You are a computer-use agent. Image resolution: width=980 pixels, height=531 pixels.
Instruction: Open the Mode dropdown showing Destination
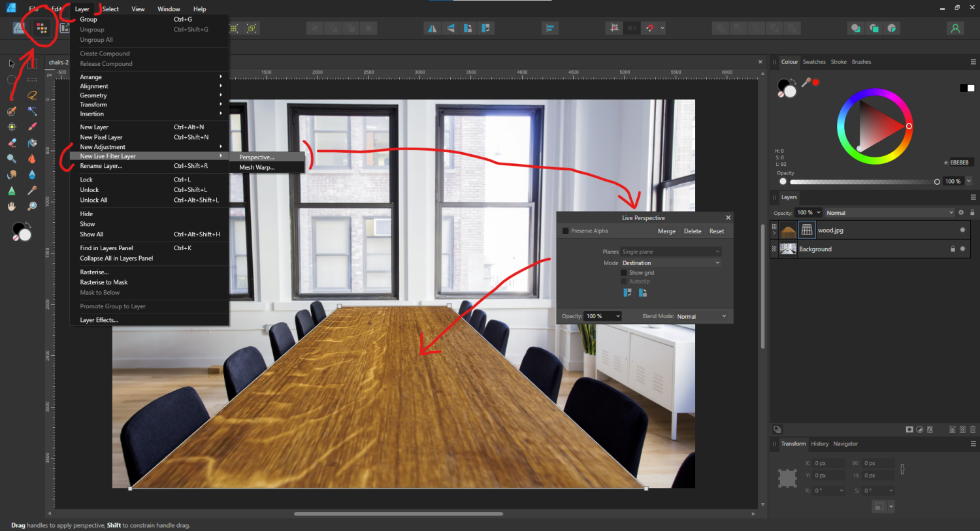(x=671, y=263)
